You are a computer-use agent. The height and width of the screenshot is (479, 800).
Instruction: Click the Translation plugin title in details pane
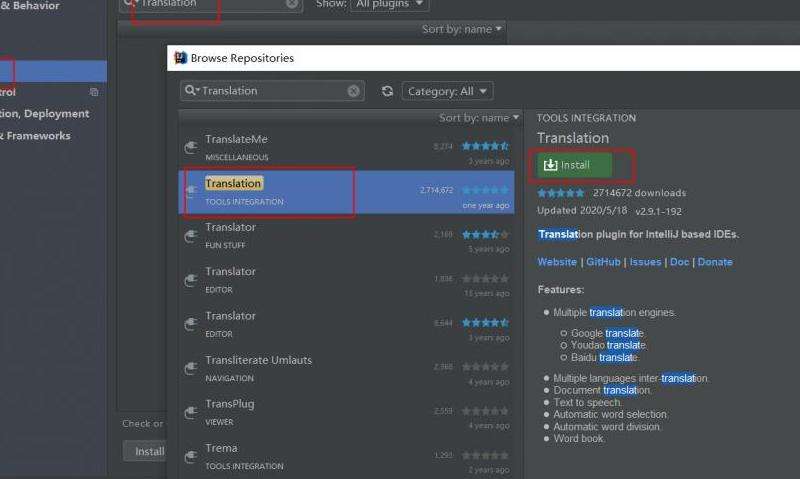573,138
